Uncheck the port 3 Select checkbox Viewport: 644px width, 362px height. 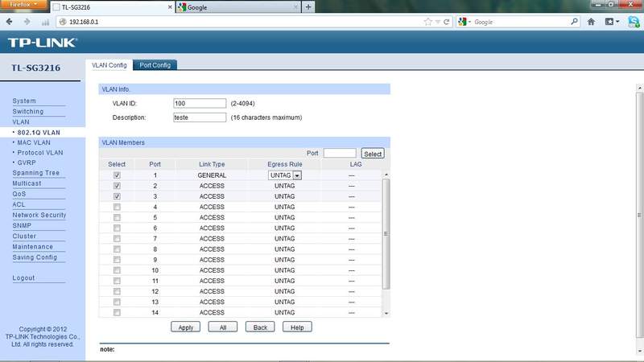coord(117,196)
